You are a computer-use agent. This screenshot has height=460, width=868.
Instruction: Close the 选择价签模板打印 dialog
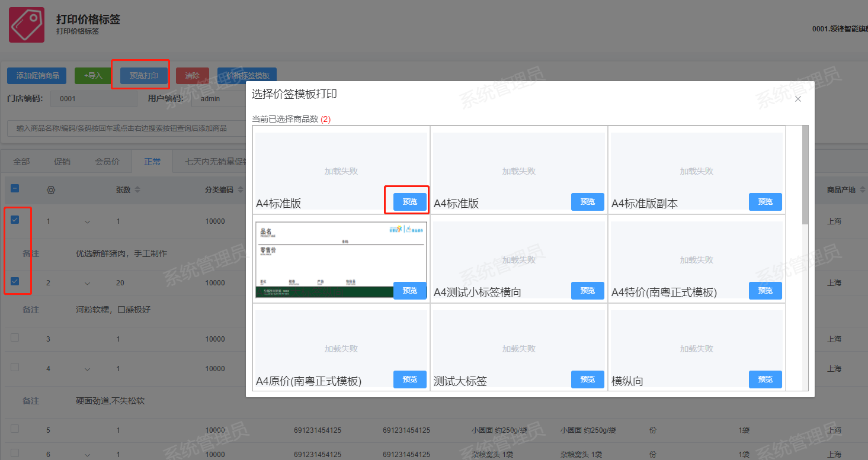(x=797, y=99)
